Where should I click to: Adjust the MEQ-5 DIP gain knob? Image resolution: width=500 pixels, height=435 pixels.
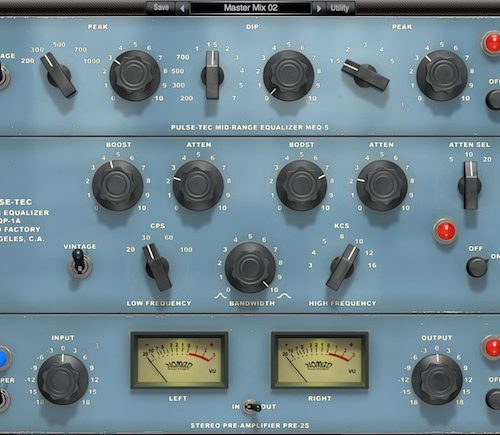coord(288,76)
